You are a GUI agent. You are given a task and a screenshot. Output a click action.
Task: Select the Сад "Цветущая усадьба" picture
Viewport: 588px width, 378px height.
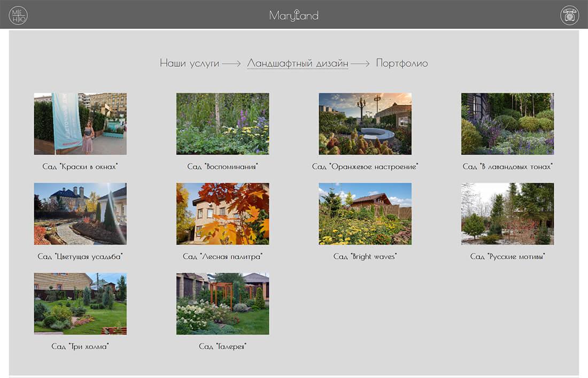80,214
